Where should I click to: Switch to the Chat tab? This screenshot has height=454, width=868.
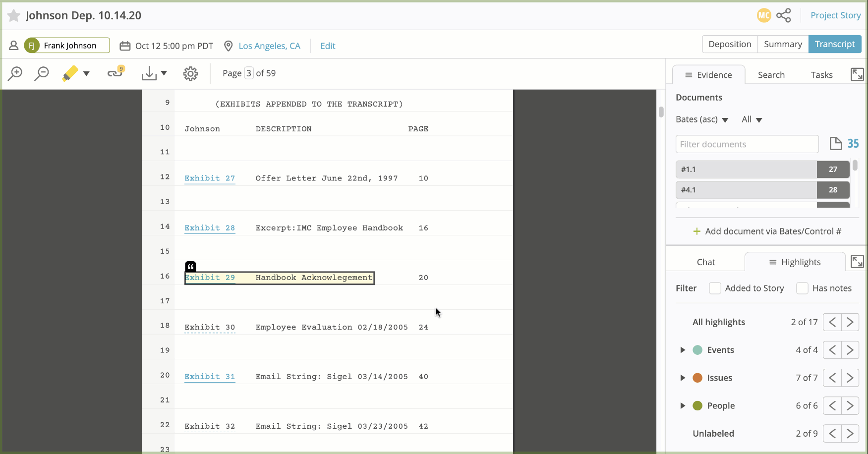coord(706,262)
